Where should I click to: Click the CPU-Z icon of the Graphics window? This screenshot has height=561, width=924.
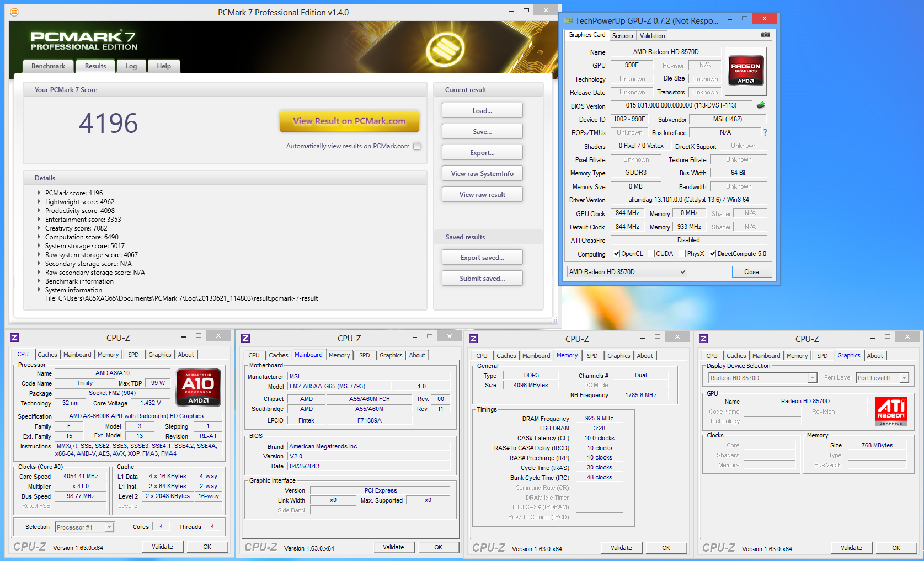pyautogui.click(x=703, y=339)
